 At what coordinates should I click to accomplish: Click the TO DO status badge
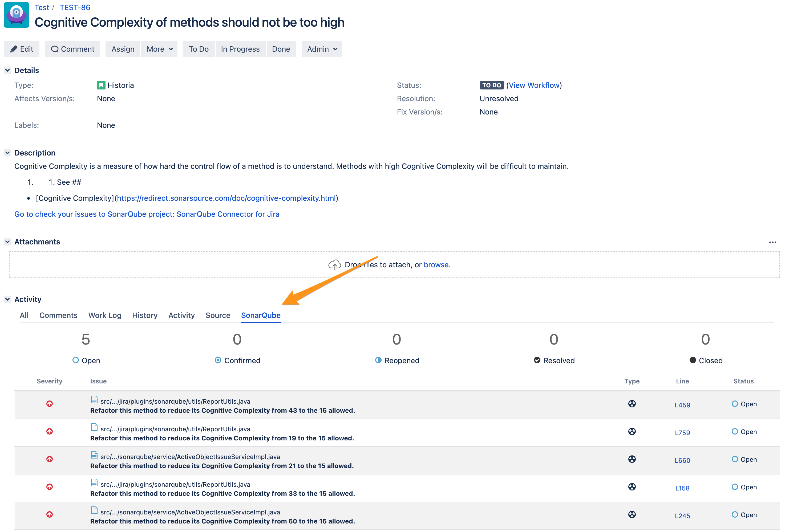(x=492, y=85)
